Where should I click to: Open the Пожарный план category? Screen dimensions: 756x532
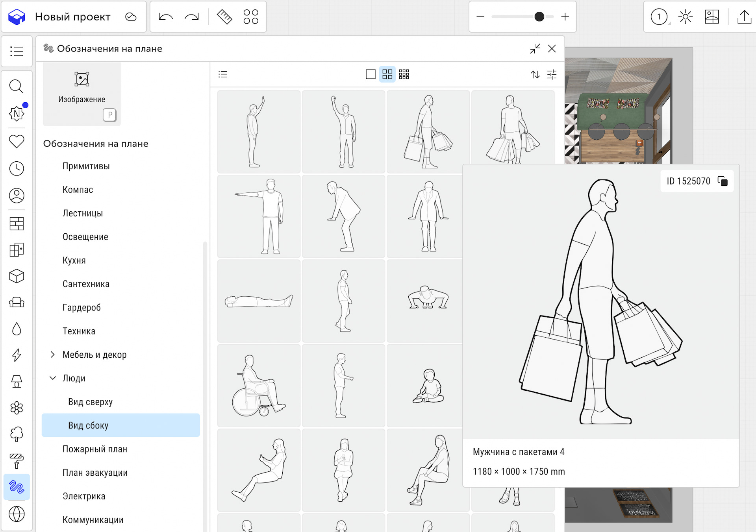[x=94, y=449]
